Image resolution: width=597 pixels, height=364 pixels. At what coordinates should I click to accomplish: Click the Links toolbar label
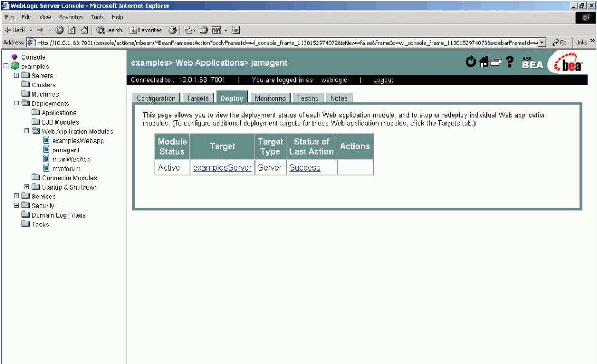pyautogui.click(x=581, y=43)
